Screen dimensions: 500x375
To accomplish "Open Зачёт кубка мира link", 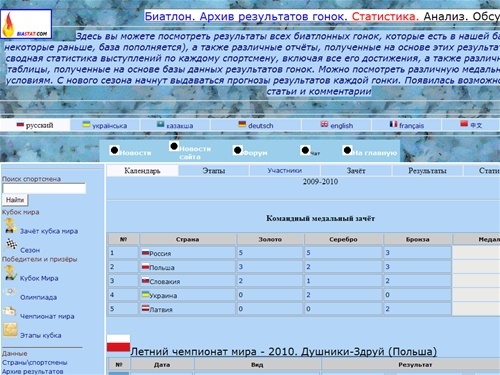I will pyautogui.click(x=49, y=231).
